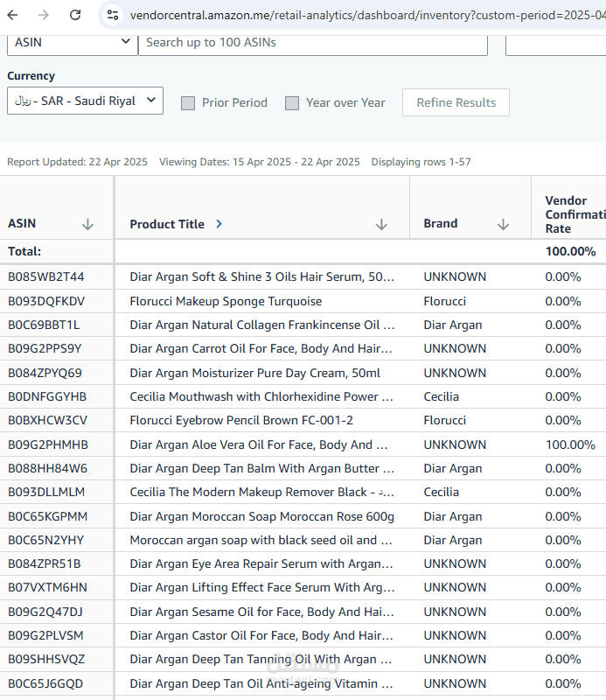Select ASIN B085WB2T44

(x=46, y=276)
